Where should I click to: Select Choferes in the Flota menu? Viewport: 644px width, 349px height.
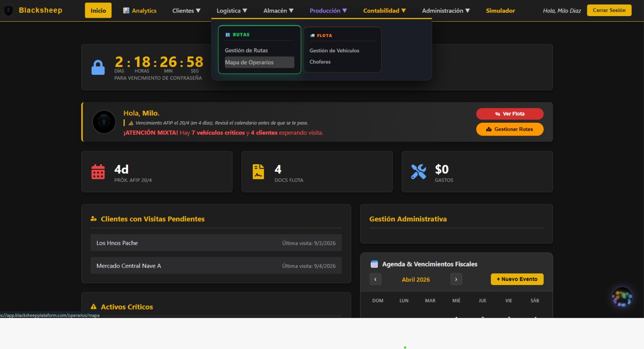pos(320,62)
